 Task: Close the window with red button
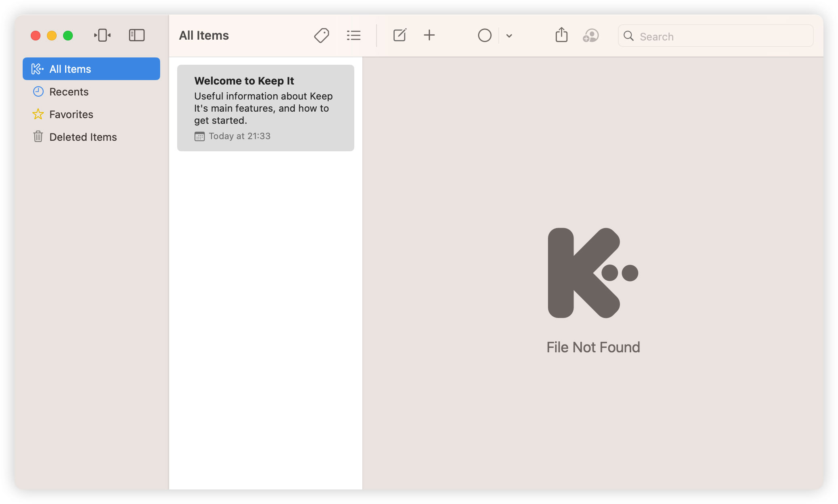click(x=36, y=36)
